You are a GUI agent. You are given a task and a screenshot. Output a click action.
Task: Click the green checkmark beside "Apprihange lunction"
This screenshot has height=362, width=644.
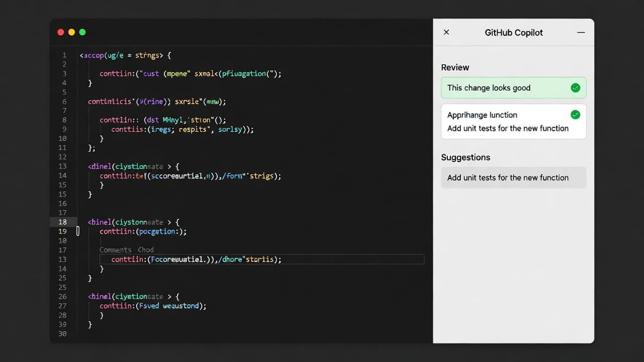[576, 115]
